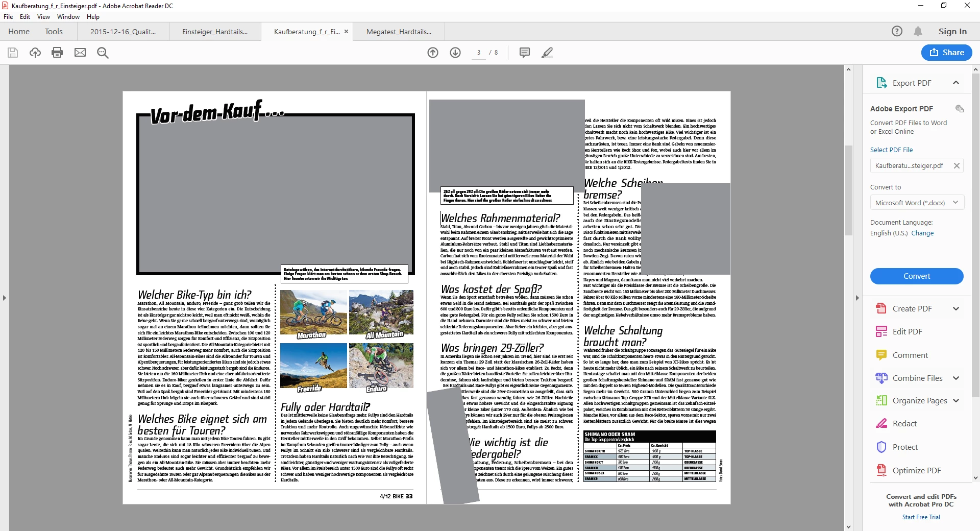Open the find text magnifier icon
980x531 pixels.
pyautogui.click(x=103, y=53)
